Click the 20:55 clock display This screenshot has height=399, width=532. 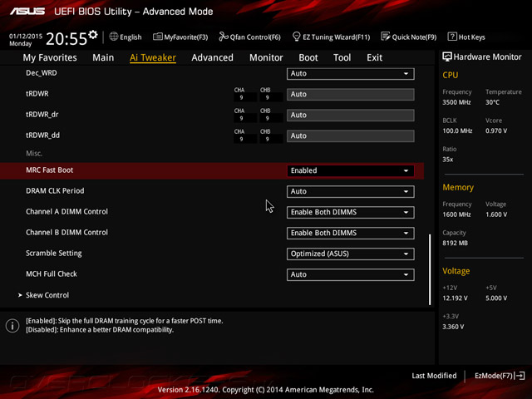pyautogui.click(x=66, y=39)
